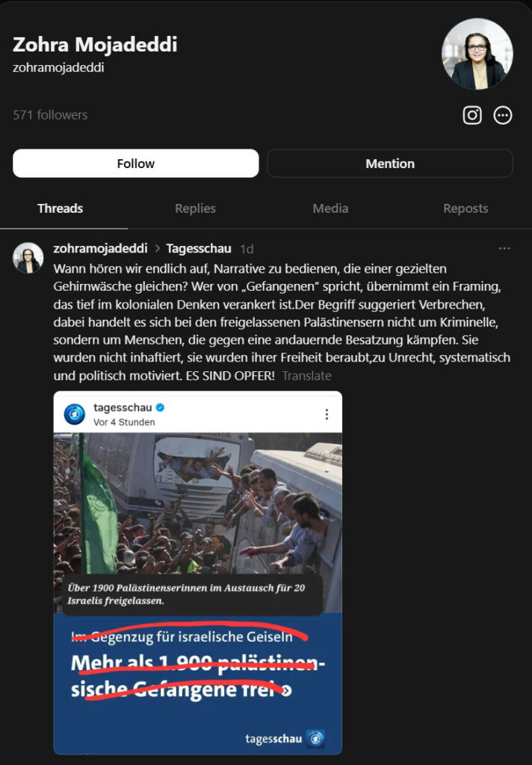532x765 pixels.
Task: Open the Tagesschau community link in post header
Action: 199,248
